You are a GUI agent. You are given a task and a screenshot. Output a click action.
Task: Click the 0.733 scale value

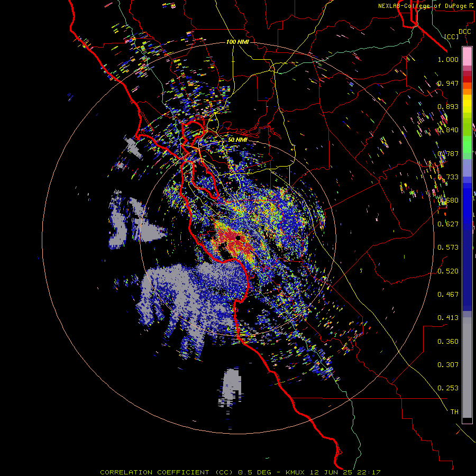448,177
